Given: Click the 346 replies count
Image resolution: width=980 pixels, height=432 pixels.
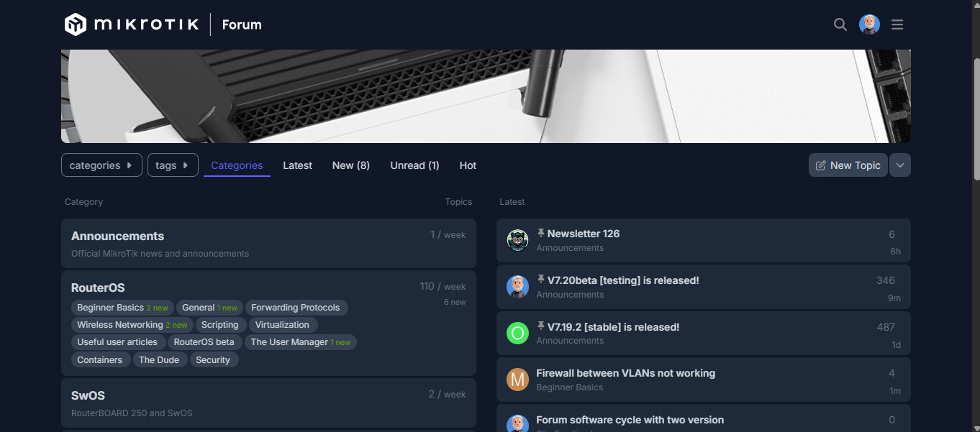Looking at the screenshot, I should click(x=886, y=280).
